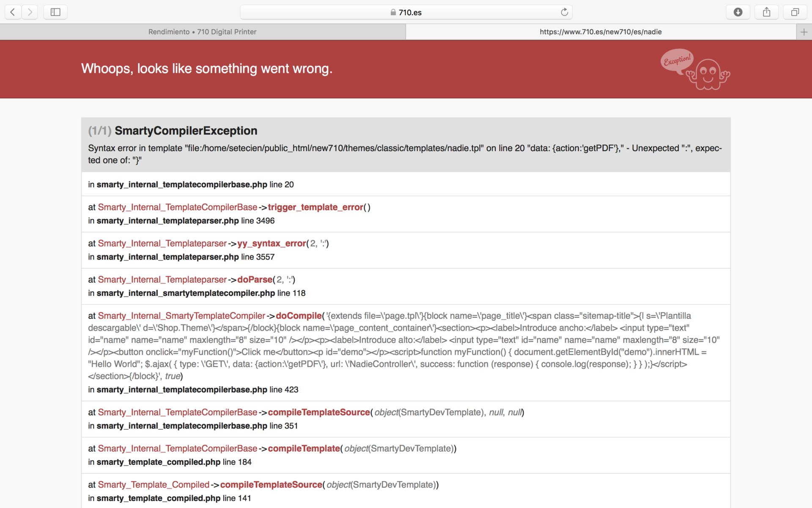Click the SmartyCompilerException heading
Image resolution: width=812 pixels, height=508 pixels.
pyautogui.click(x=186, y=131)
